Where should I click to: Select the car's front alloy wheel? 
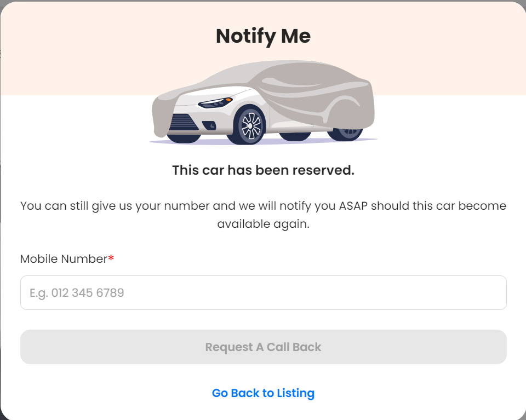[250, 126]
